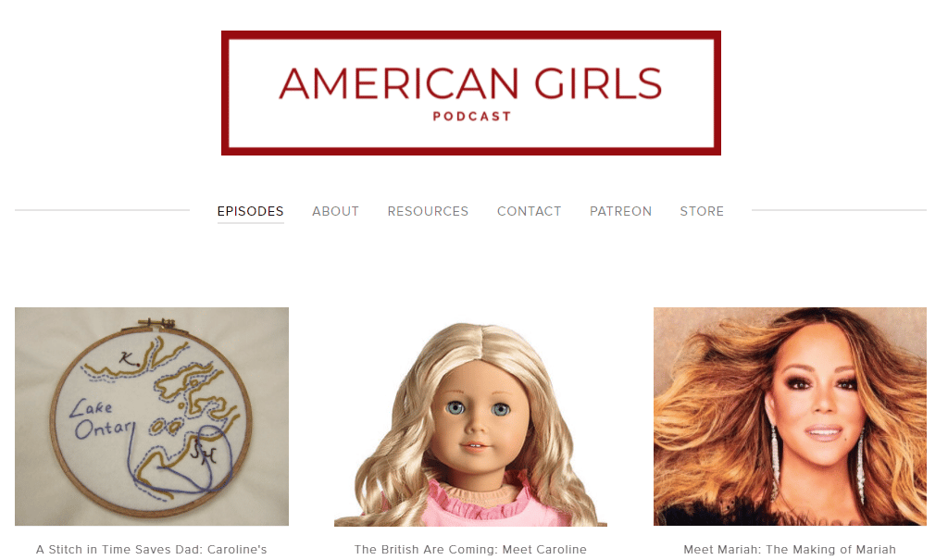Open the Store page

(702, 211)
